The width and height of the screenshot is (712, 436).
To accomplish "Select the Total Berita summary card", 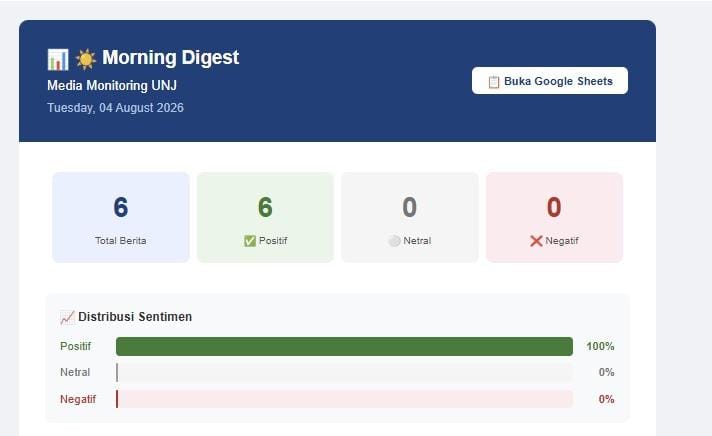I will (x=121, y=217).
